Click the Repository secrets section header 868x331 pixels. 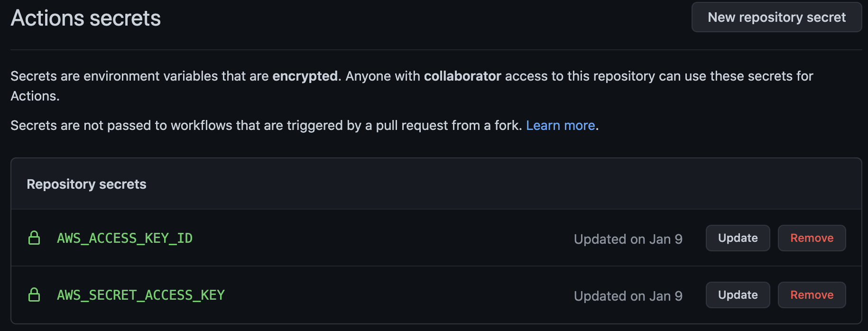tap(86, 184)
